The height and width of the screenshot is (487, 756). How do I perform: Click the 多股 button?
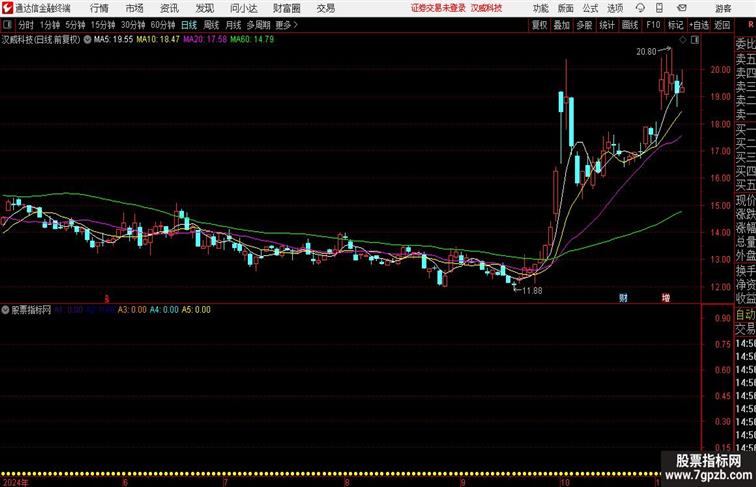(x=584, y=25)
